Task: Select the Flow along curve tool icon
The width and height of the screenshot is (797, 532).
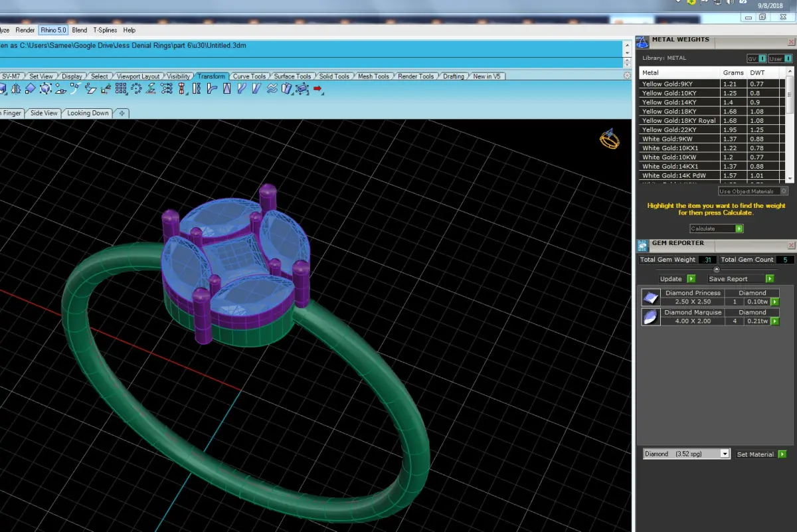Action: [x=242, y=88]
